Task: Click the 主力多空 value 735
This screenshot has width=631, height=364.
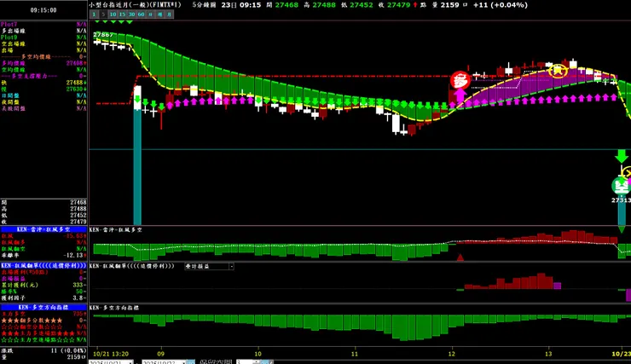Action: pyautogui.click(x=79, y=314)
